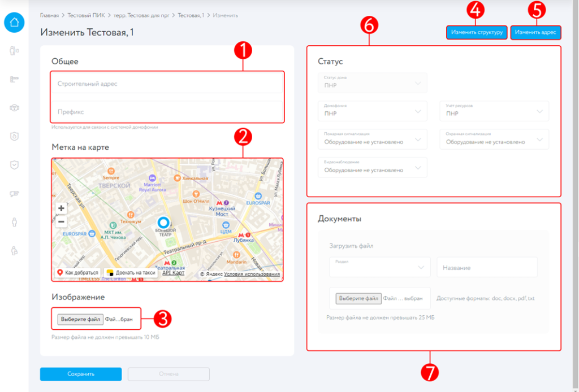579x392 pixels.
Task: Click the Изменить структуру button
Action: 477,33
